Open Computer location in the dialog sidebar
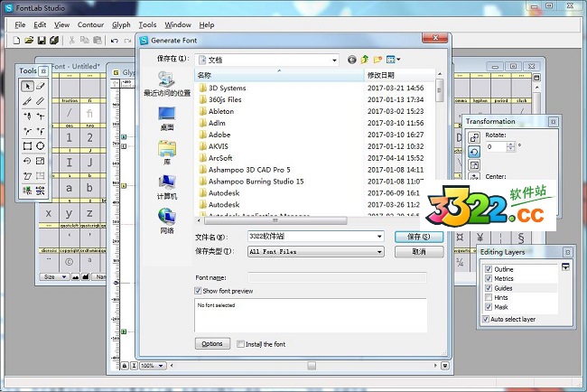The width and height of the screenshot is (587, 392). (167, 187)
